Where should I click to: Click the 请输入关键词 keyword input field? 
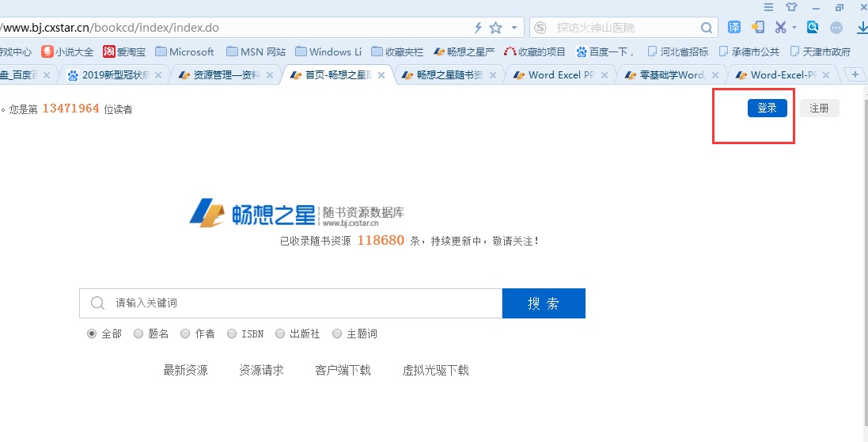[x=290, y=303]
